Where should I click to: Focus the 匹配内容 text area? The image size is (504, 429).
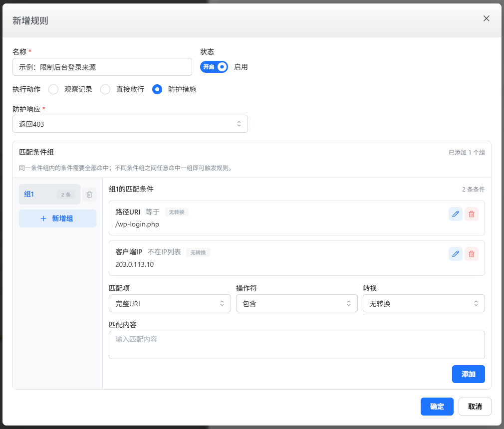point(297,345)
